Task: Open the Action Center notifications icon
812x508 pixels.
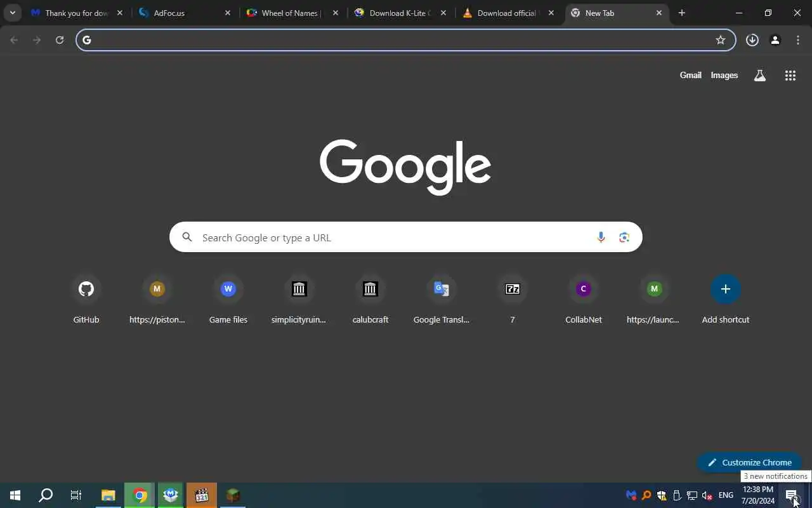Action: [x=791, y=495]
